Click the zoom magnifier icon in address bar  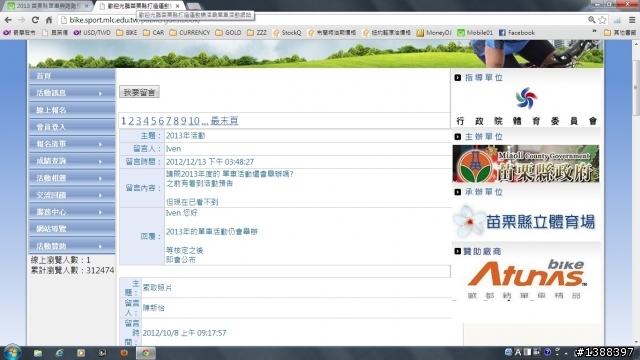[591, 20]
